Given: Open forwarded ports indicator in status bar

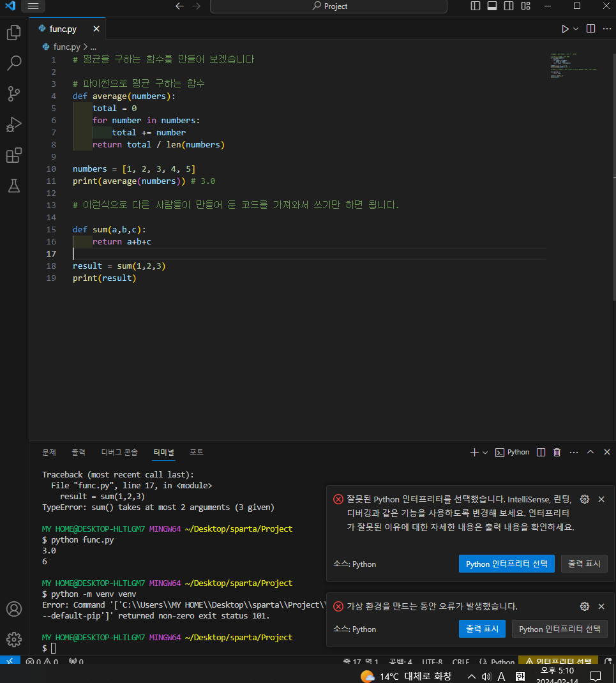Looking at the screenshot, I should coord(76,661).
